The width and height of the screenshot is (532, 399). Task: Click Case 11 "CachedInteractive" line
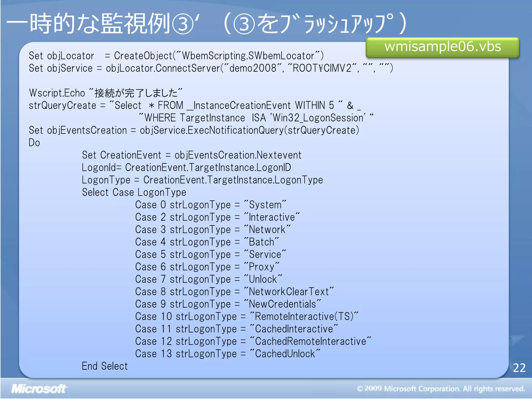(237, 329)
